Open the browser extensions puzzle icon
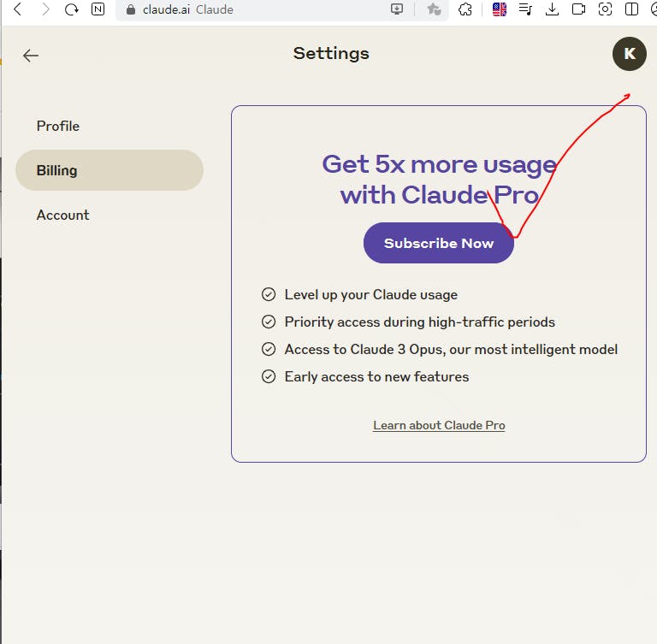 [x=465, y=9]
